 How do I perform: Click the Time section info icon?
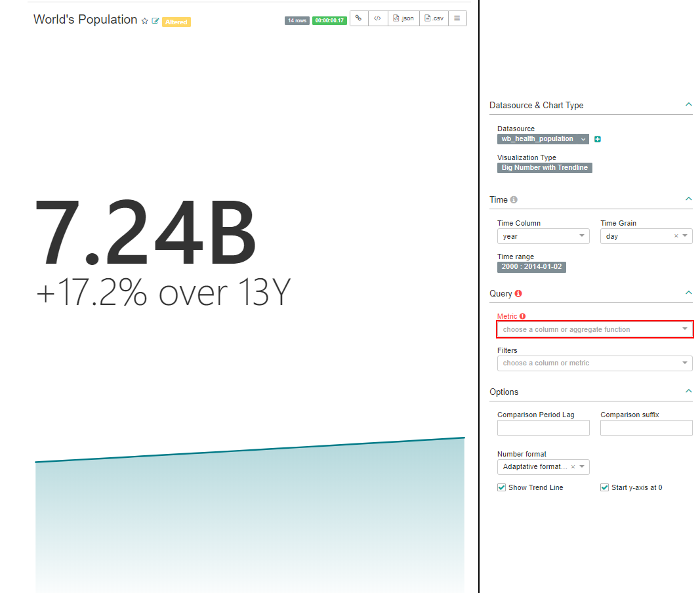coord(514,199)
